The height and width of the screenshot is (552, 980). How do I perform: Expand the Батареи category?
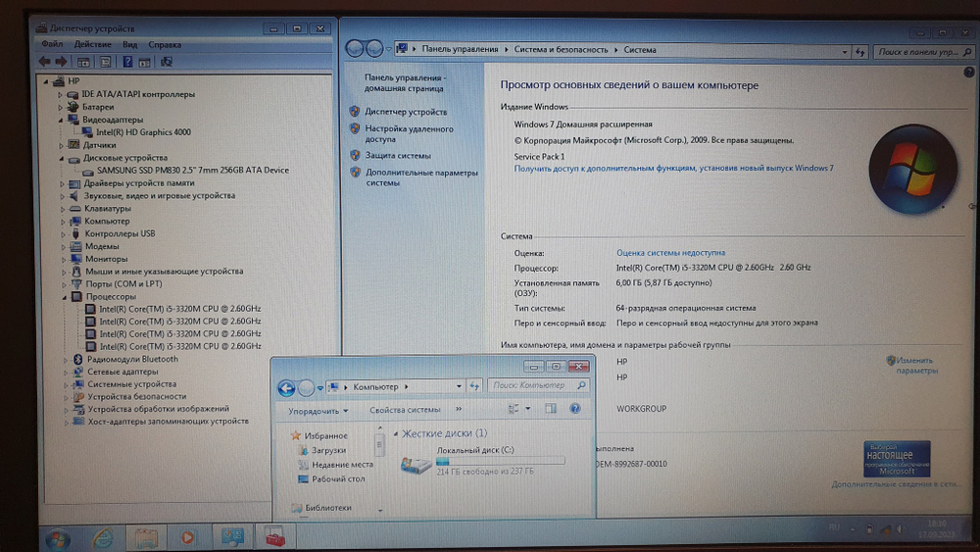pos(61,107)
